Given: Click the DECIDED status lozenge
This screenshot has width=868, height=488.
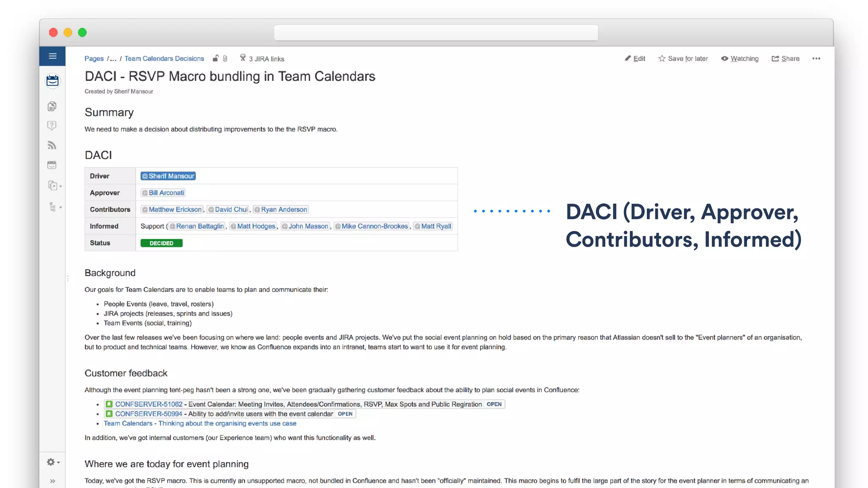Looking at the screenshot, I should pyautogui.click(x=161, y=243).
